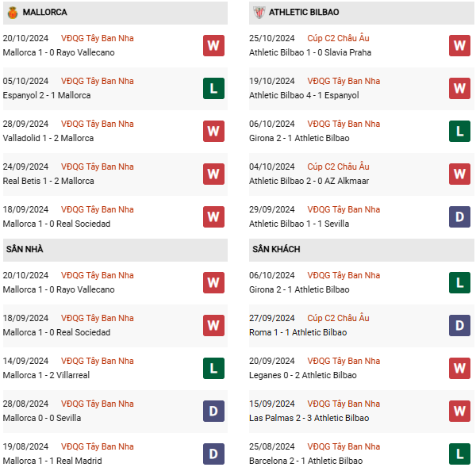Click D badge for Athletic Bilbao 1 - 1 Sevilla

tap(459, 216)
